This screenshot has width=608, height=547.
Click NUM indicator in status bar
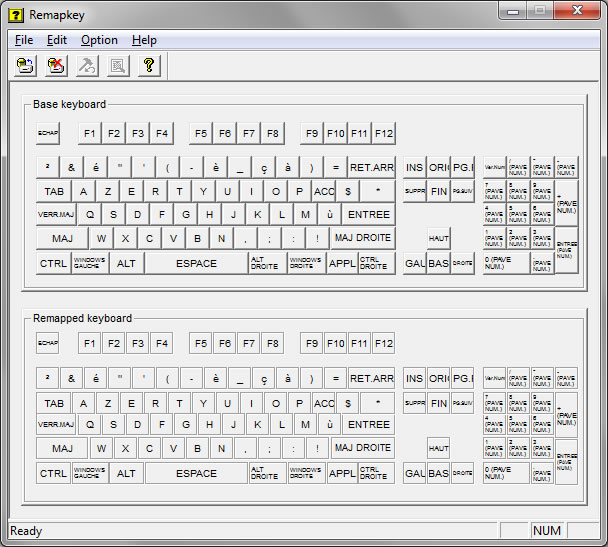point(547,530)
